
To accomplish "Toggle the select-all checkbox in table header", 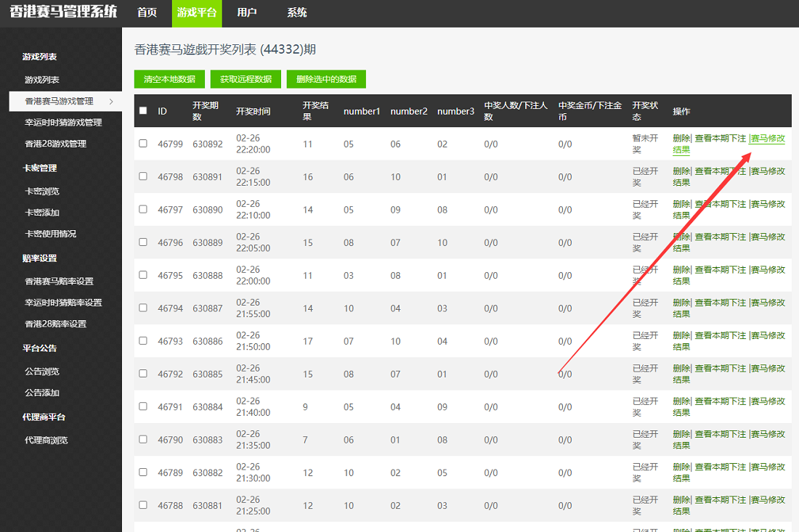I will [x=143, y=111].
